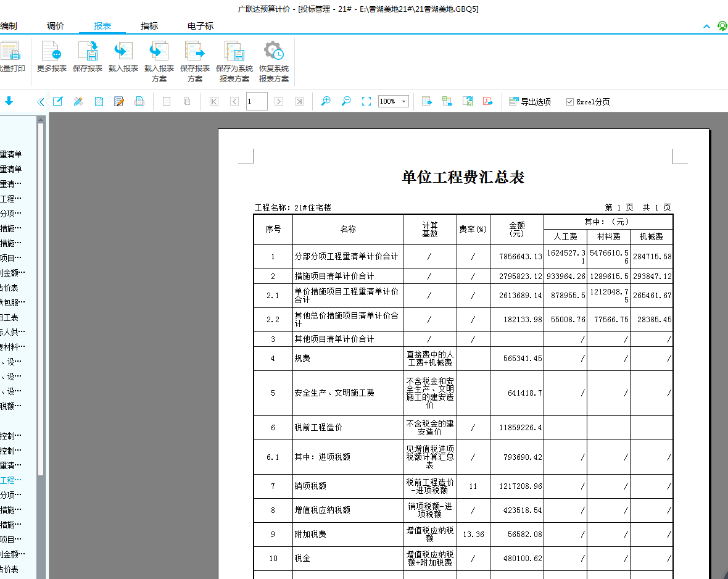The height and width of the screenshot is (579, 728).
Task: Click the zoom in magnifier icon
Action: click(x=326, y=101)
